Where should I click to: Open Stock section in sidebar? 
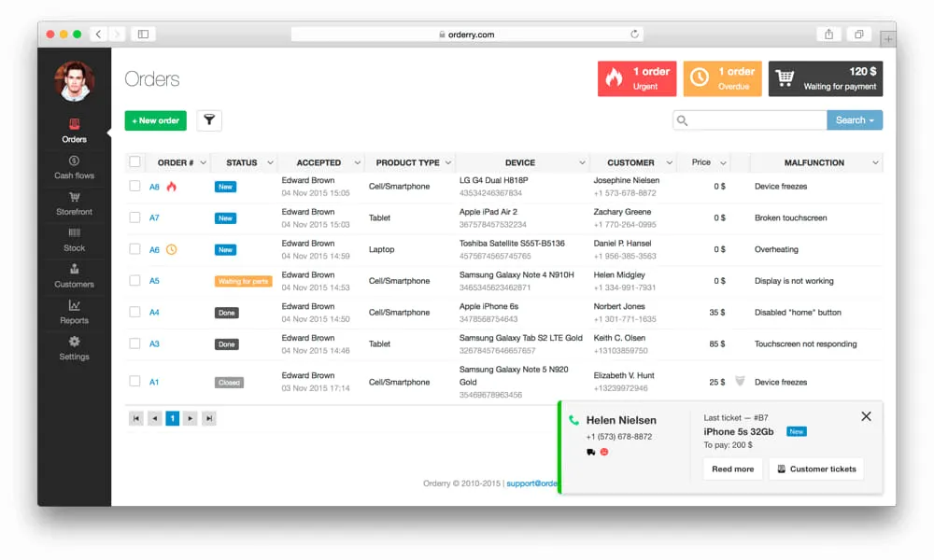[x=74, y=240]
